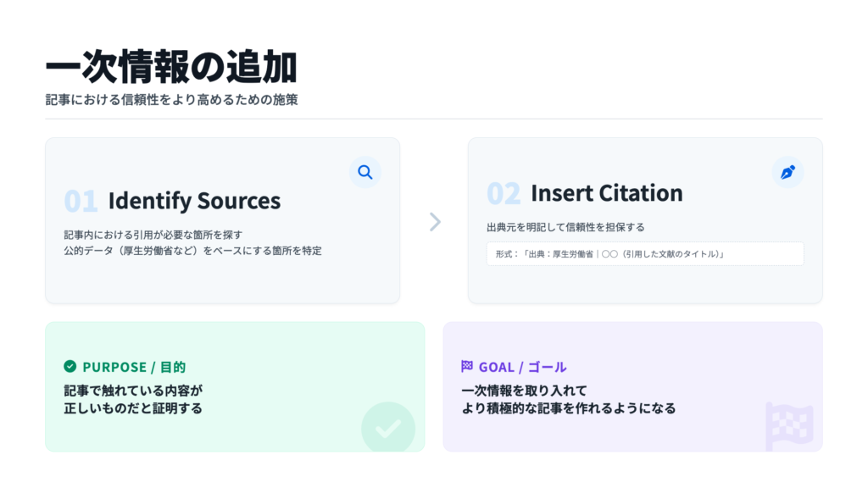
Task: Select the GOAL / ゴール label text
Action: point(523,366)
